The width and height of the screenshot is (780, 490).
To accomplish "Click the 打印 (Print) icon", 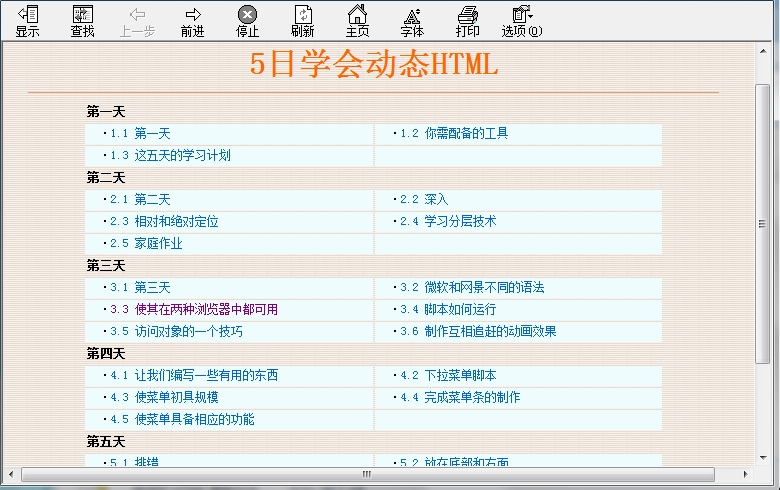I will coord(468,21).
